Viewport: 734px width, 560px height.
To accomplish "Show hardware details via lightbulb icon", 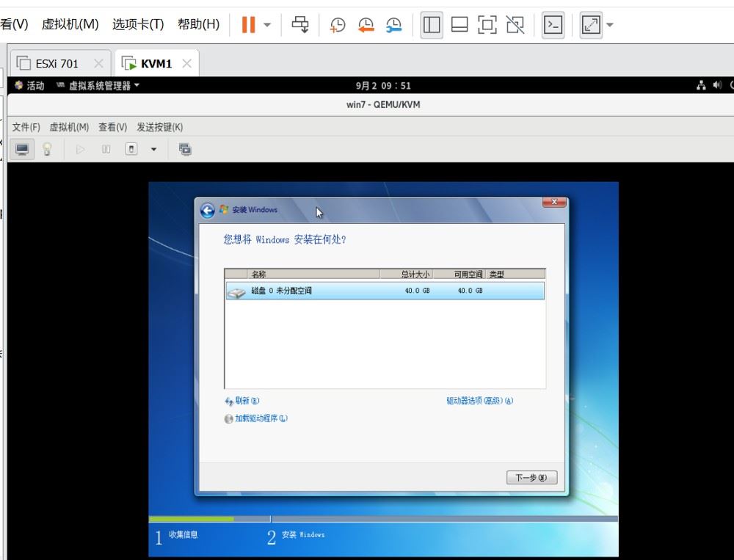I will click(x=47, y=150).
